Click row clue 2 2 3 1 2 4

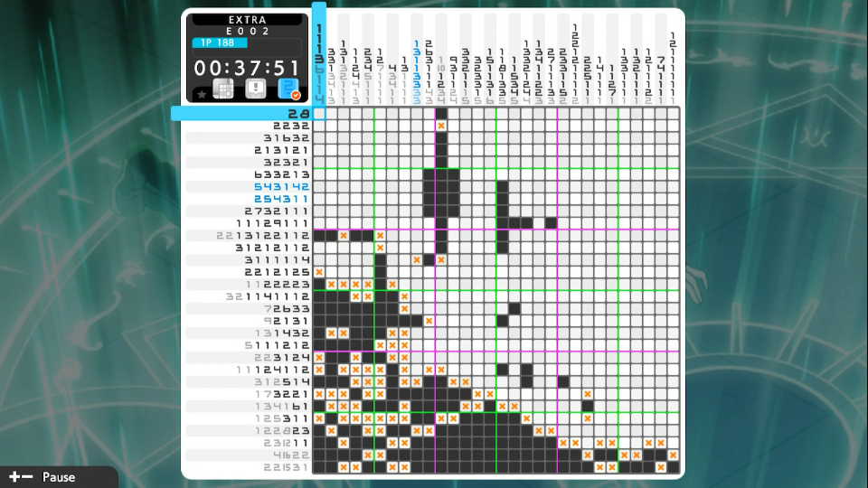point(282,357)
